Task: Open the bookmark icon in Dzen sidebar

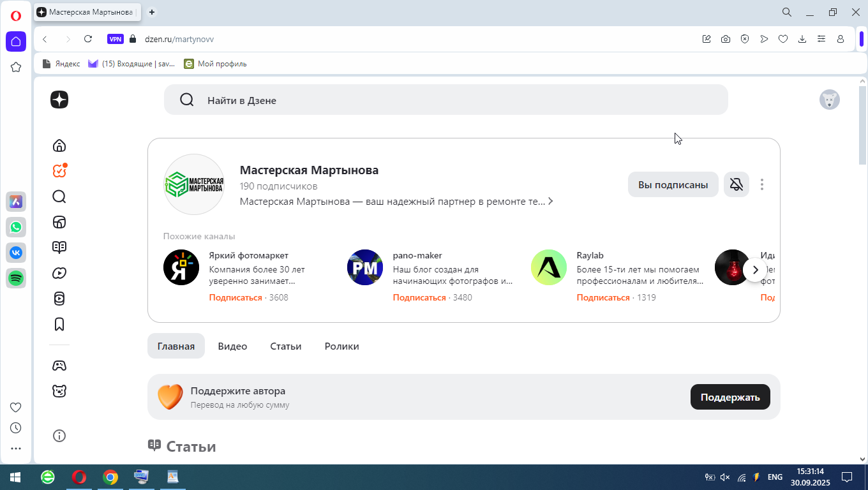Action: coord(59,324)
